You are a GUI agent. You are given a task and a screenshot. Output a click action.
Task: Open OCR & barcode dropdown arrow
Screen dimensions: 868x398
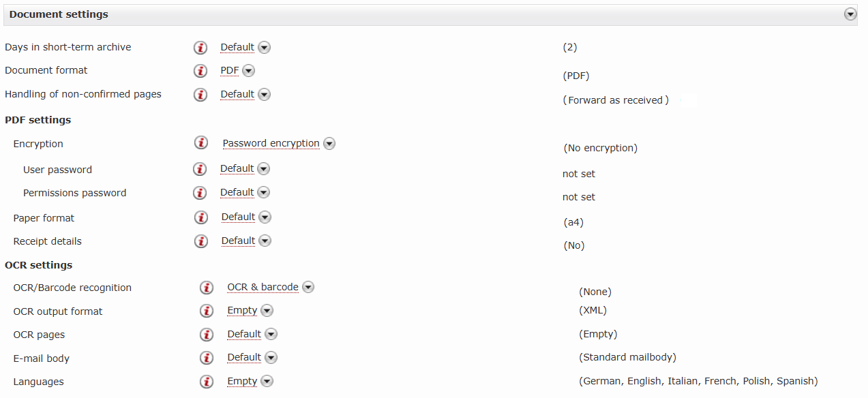(x=308, y=288)
